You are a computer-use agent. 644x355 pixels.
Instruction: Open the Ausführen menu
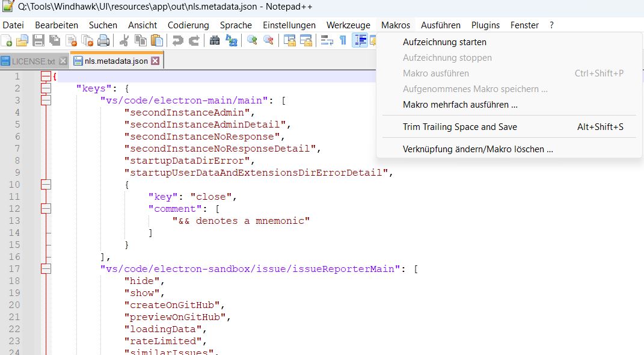[x=440, y=25]
